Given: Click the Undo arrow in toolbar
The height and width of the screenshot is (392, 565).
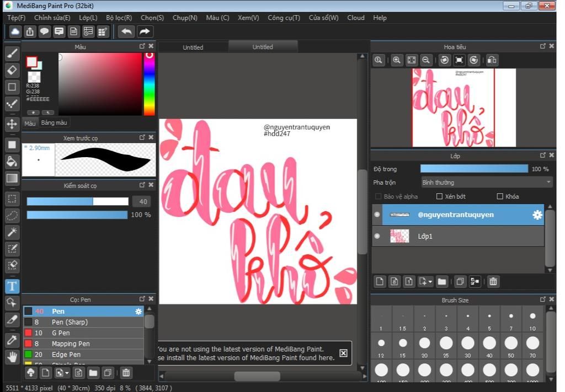Looking at the screenshot, I should click(126, 31).
